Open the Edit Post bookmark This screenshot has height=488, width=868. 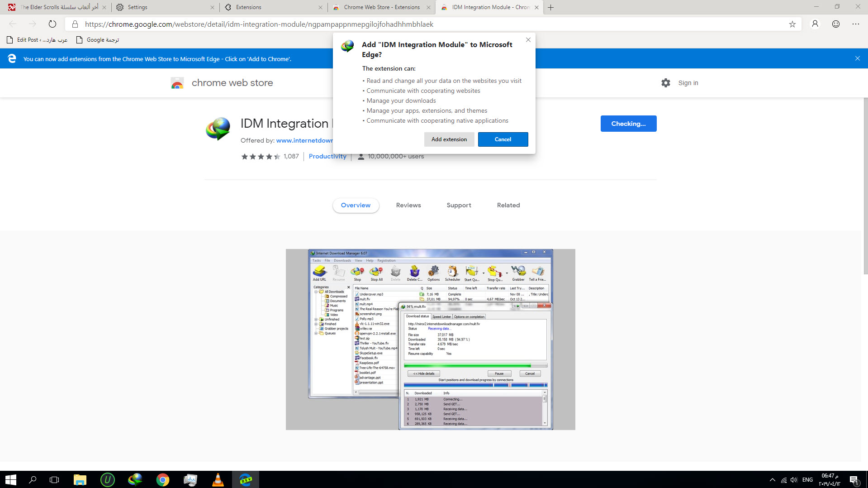coord(37,40)
